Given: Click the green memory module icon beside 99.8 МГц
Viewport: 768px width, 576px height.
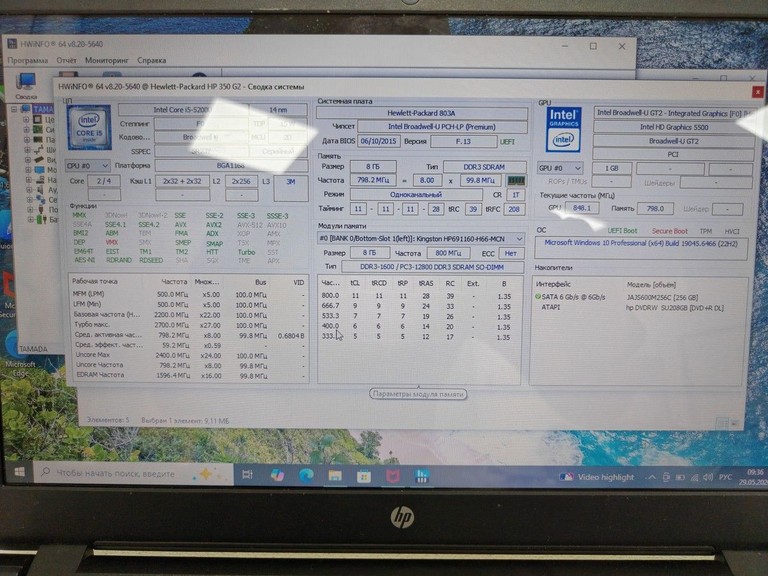Looking at the screenshot, I should 516,181.
